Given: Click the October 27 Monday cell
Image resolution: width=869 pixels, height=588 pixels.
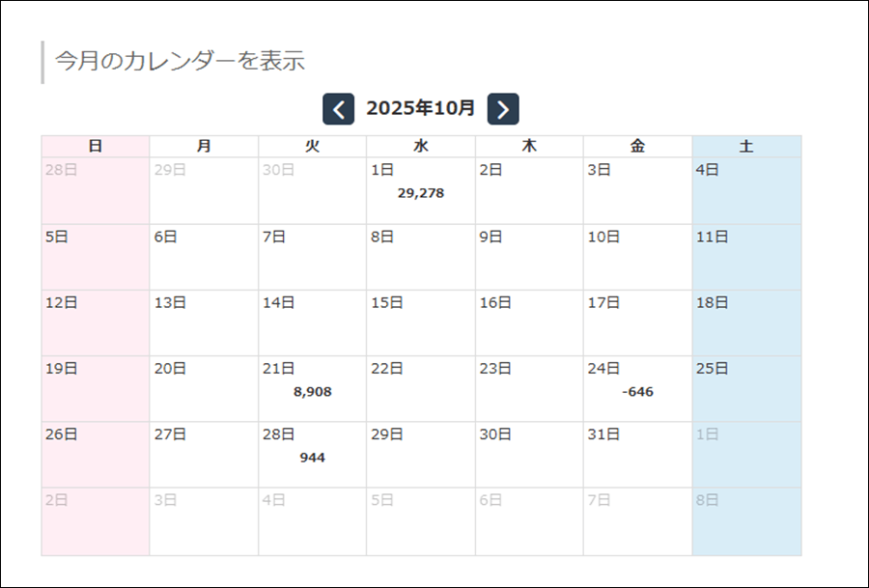Looking at the screenshot, I should pyautogui.click(x=204, y=454).
